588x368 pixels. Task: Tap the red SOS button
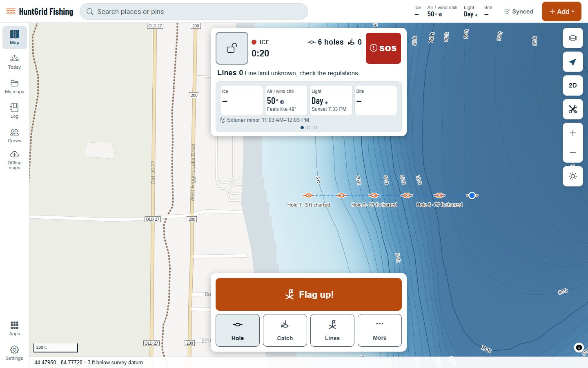(383, 48)
